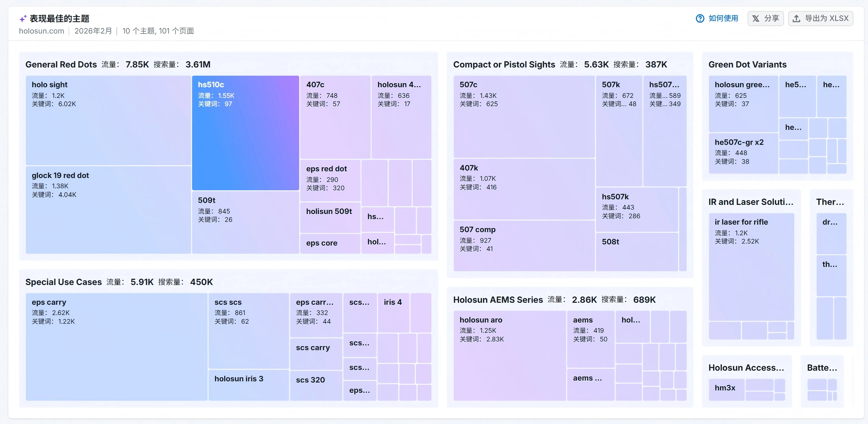Click the 407c topic tile

[335, 117]
